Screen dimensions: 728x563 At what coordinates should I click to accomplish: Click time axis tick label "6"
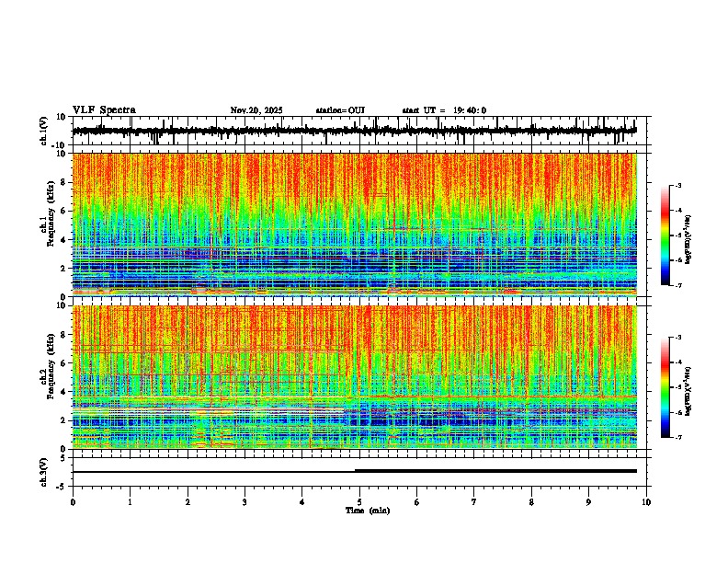[x=417, y=502]
